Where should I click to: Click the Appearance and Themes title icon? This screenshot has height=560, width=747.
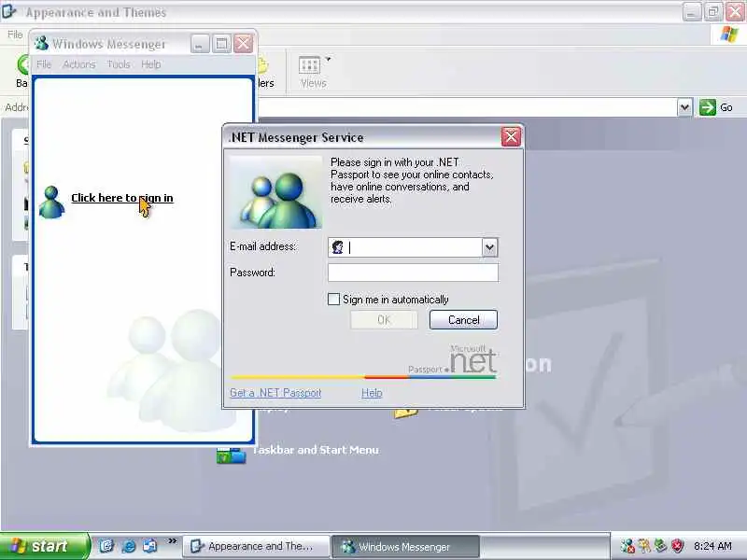[8, 11]
